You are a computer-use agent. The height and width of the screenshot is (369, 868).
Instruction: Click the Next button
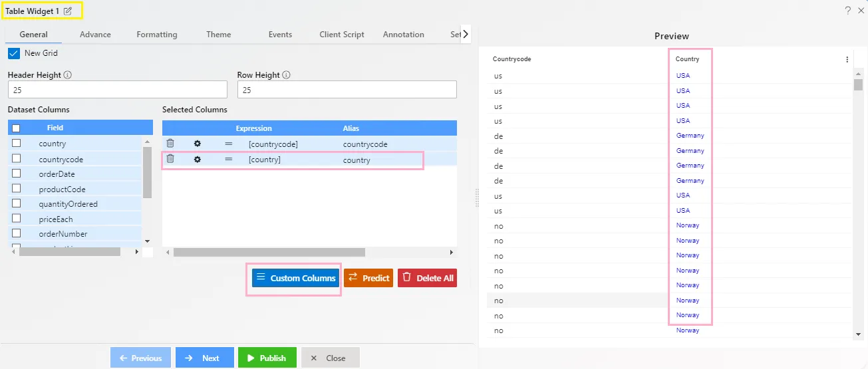(x=205, y=358)
